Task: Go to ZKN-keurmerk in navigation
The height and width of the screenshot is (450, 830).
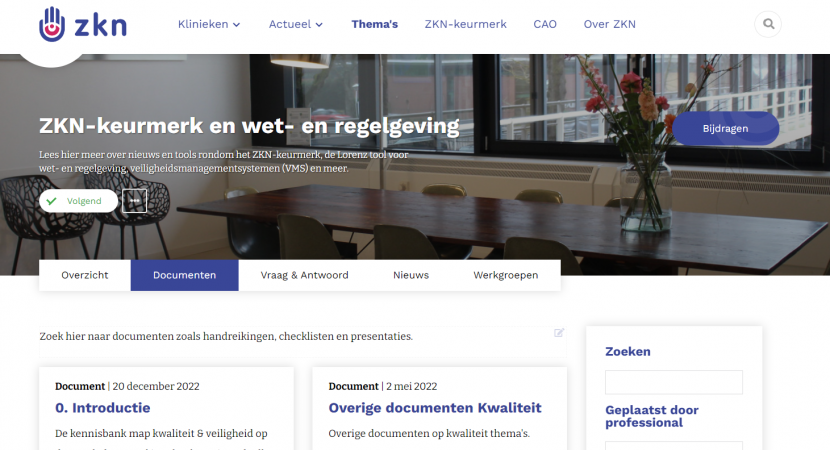Action: point(465,24)
